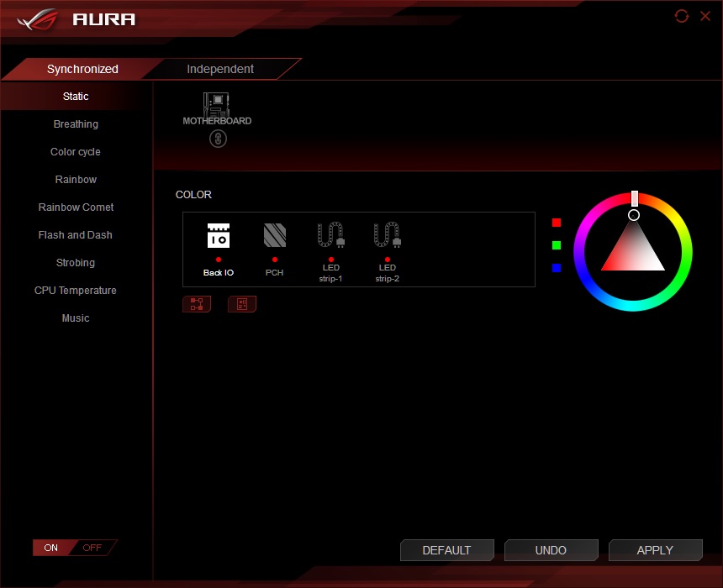Viewport: 723px width, 588px height.
Task: Switch to the Synchronized tab
Action: (x=82, y=69)
